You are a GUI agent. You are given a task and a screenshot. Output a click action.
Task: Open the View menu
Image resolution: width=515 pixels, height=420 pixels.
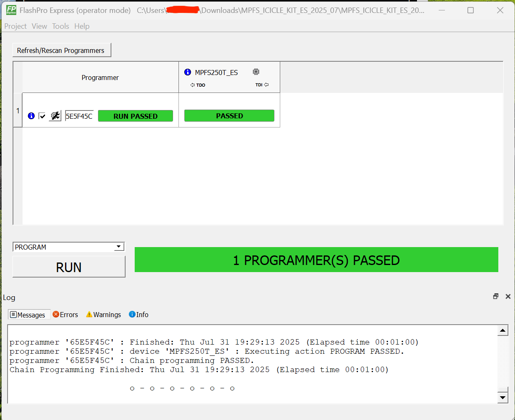[x=39, y=26]
